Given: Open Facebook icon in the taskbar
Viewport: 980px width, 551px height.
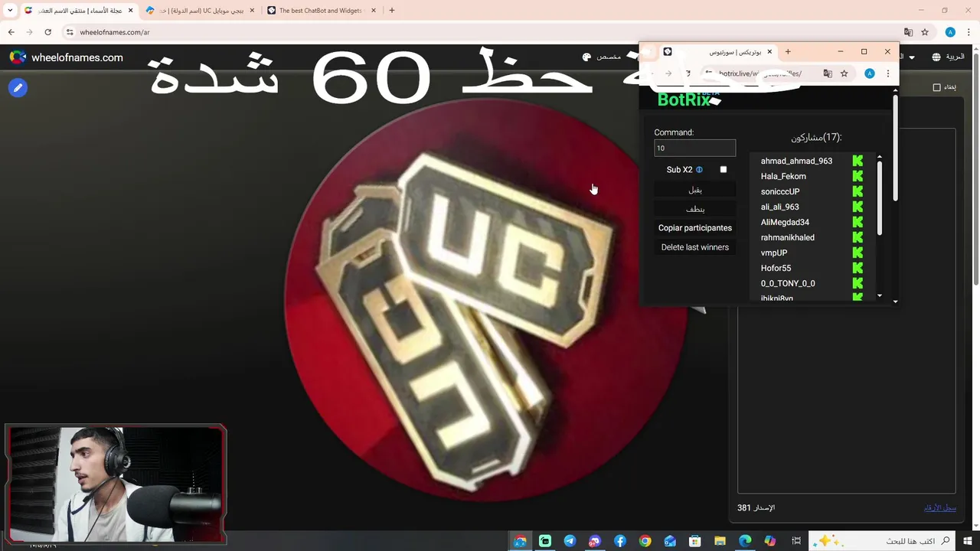Looking at the screenshot, I should click(x=620, y=541).
